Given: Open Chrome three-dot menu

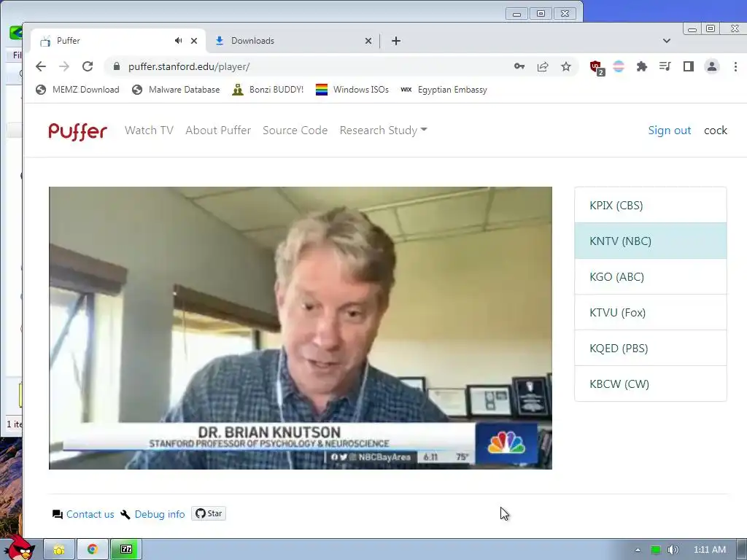Looking at the screenshot, I should [735, 66].
